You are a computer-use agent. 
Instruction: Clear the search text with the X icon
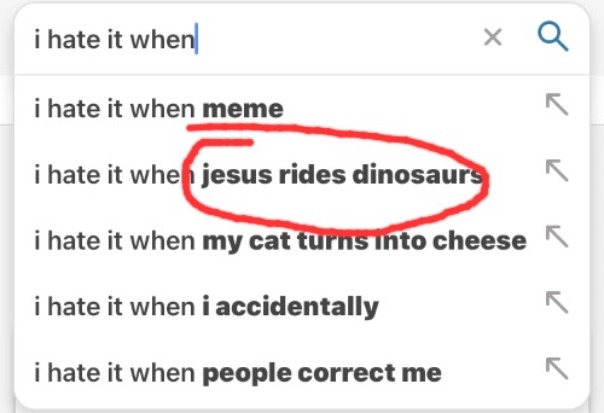click(493, 37)
